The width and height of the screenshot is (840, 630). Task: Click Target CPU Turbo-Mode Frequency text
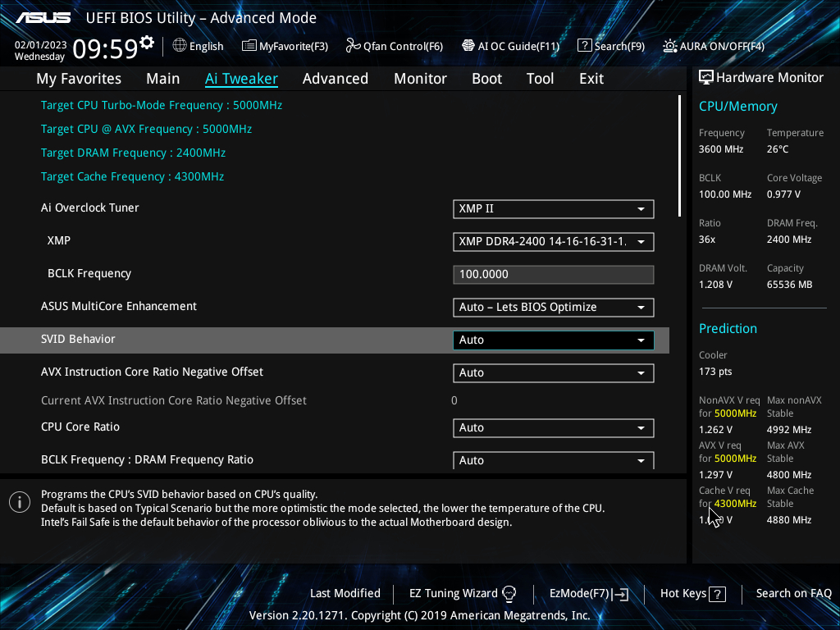pos(162,106)
